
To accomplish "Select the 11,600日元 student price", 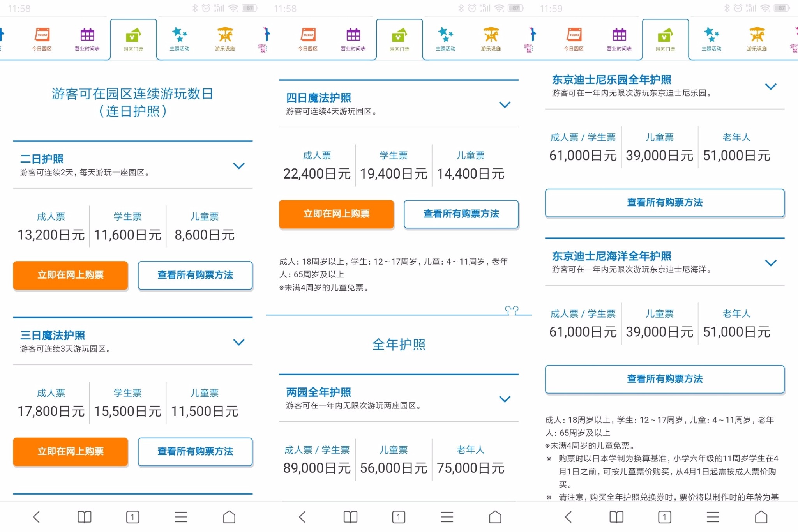I will [x=128, y=235].
